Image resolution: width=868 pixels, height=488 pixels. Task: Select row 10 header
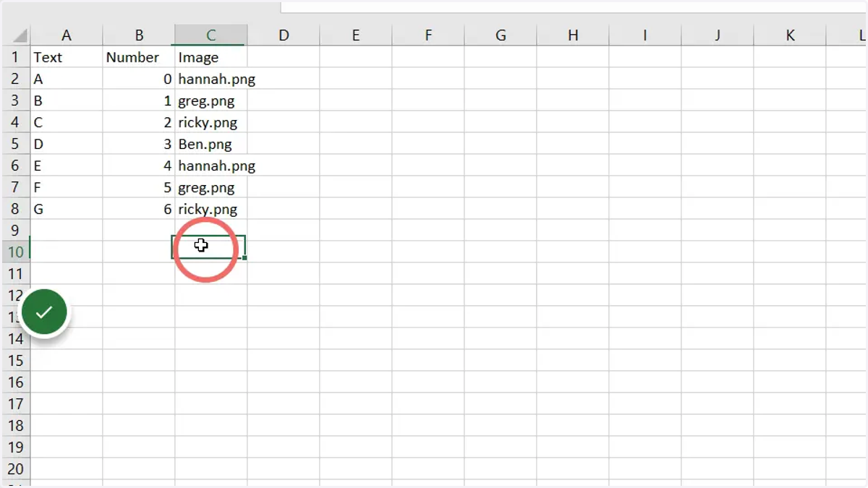pyautogui.click(x=16, y=252)
